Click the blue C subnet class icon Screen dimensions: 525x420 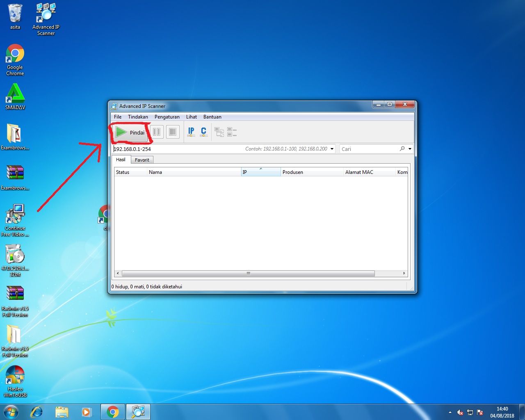(203, 132)
